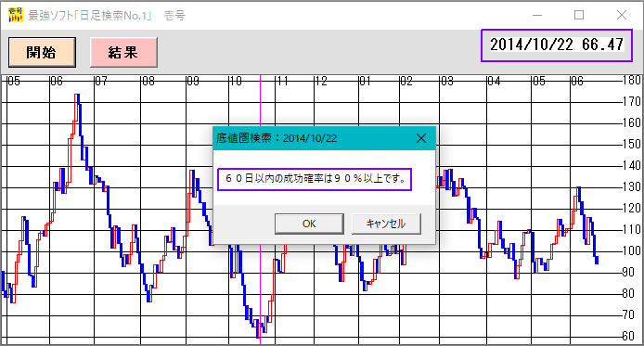Select the 03 month label on chart
Viewport: 644px width, 346px height.
447,81
